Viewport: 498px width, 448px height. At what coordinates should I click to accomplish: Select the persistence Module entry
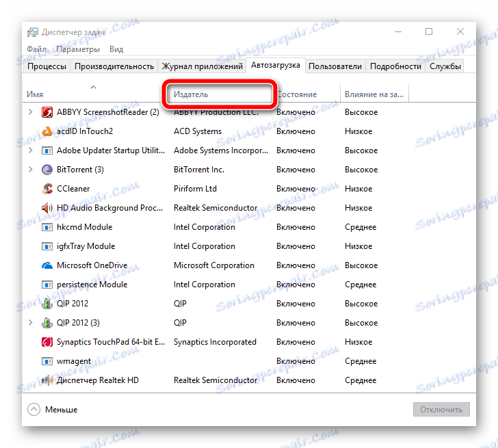(92, 285)
